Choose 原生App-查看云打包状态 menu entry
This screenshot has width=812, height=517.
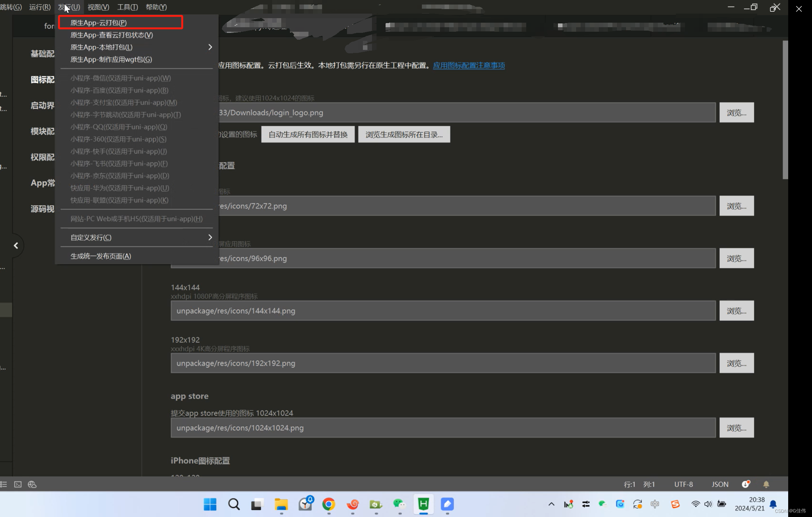coord(112,35)
